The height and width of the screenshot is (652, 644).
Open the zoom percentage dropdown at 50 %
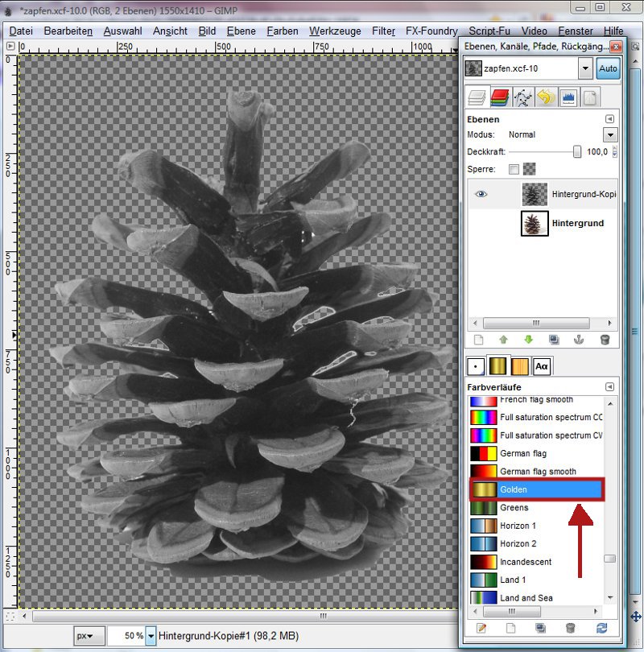151,637
